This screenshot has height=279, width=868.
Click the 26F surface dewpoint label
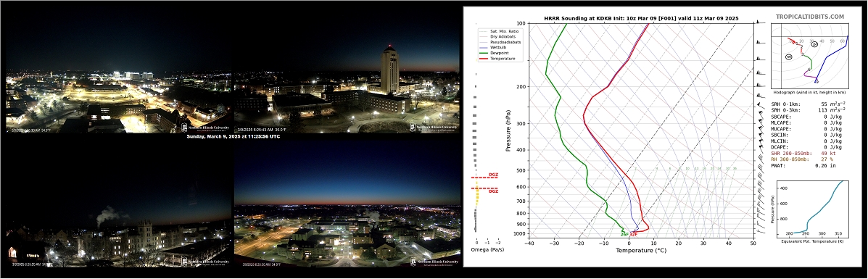(624, 235)
